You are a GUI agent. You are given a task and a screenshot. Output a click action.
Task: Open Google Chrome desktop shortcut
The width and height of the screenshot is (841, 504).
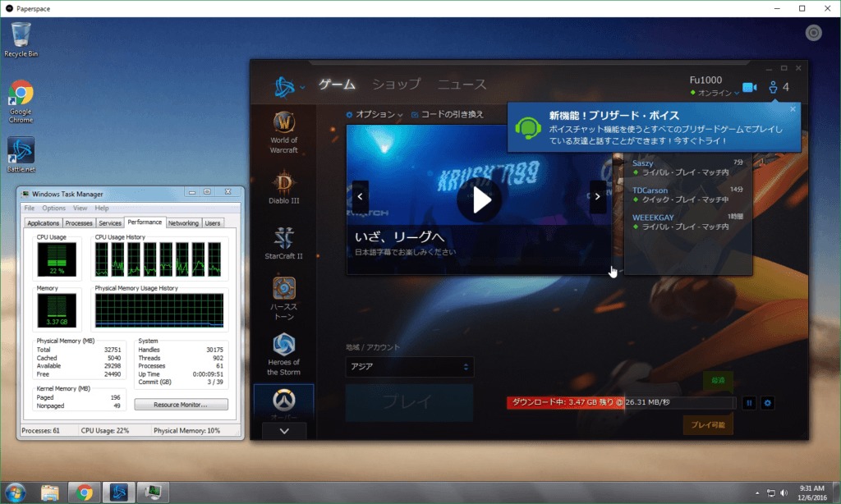[x=21, y=102]
